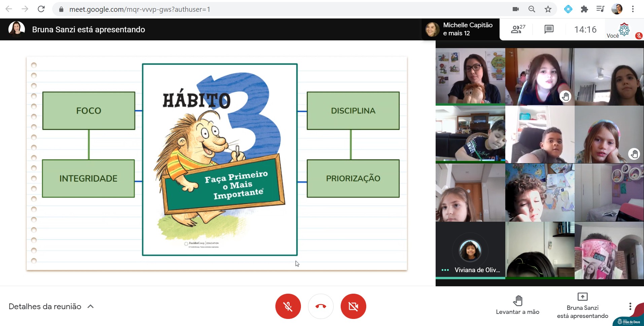Click the camera permission icon in address bar
Viewport: 644px width, 326px height.
coord(515,9)
